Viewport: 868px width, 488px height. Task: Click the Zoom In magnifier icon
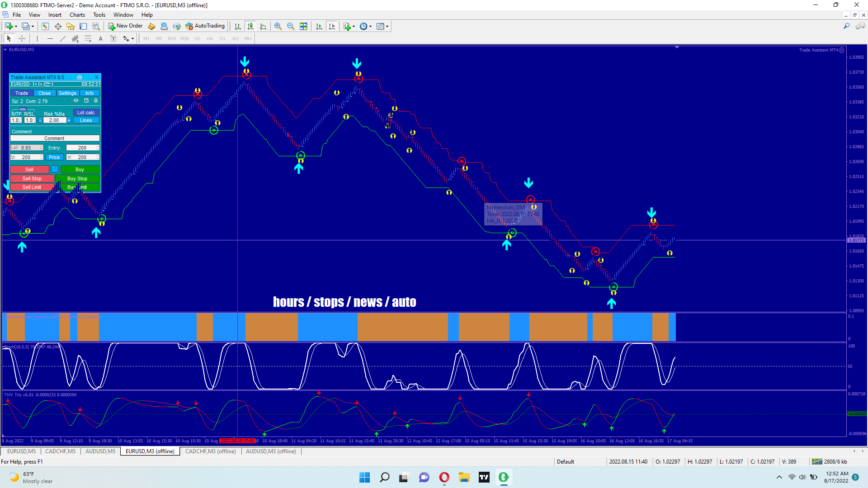(278, 26)
